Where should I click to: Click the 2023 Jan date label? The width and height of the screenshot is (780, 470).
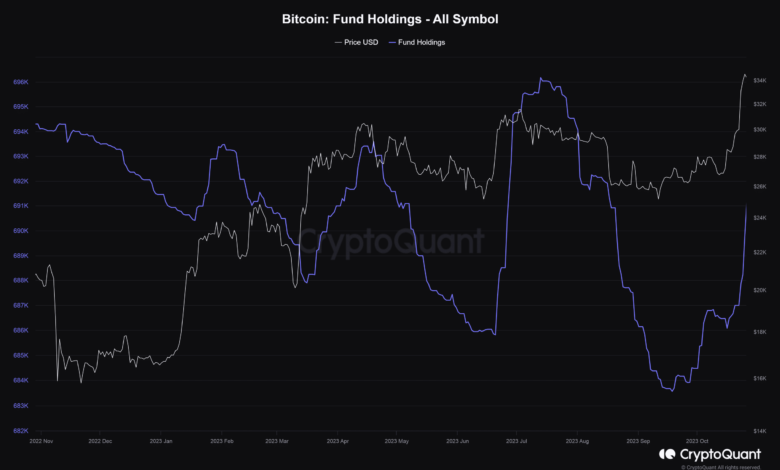point(160,439)
